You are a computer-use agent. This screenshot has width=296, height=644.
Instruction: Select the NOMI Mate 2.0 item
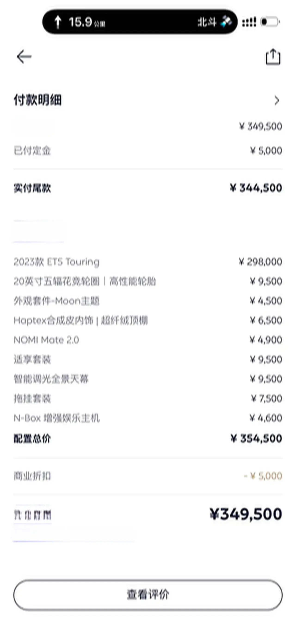[46, 340]
